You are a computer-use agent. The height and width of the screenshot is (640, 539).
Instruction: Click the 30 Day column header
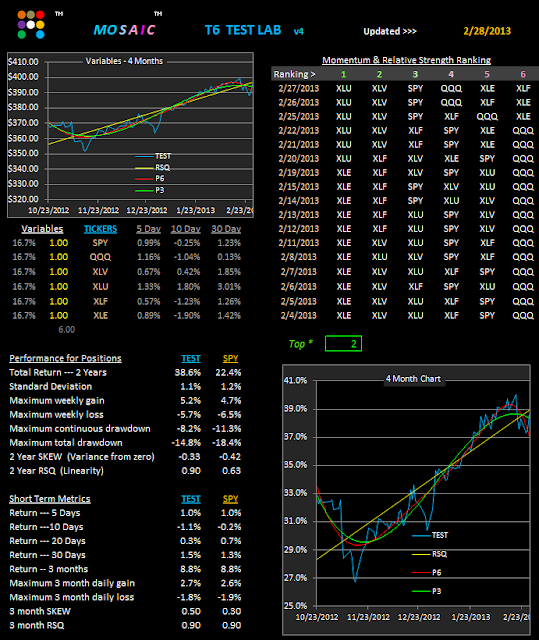tap(226, 229)
